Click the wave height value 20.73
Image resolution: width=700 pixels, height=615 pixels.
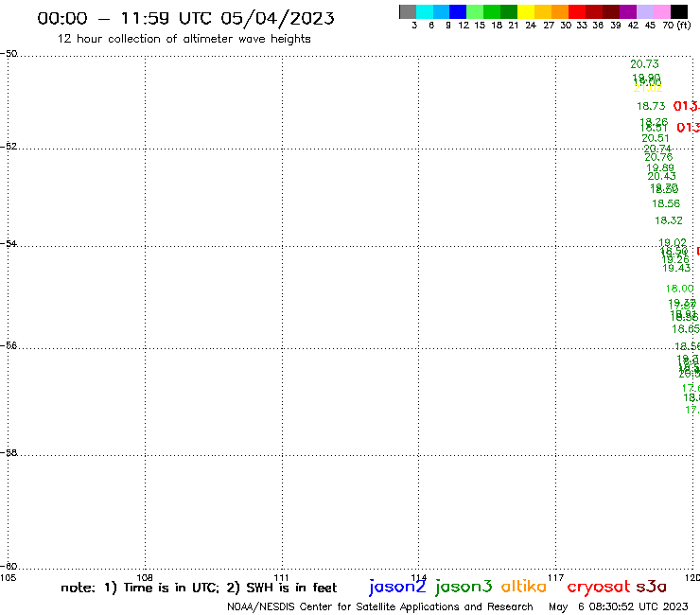(x=644, y=64)
